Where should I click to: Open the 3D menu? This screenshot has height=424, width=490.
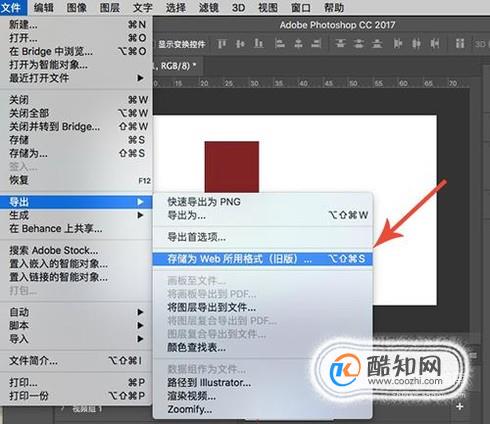[x=239, y=7]
